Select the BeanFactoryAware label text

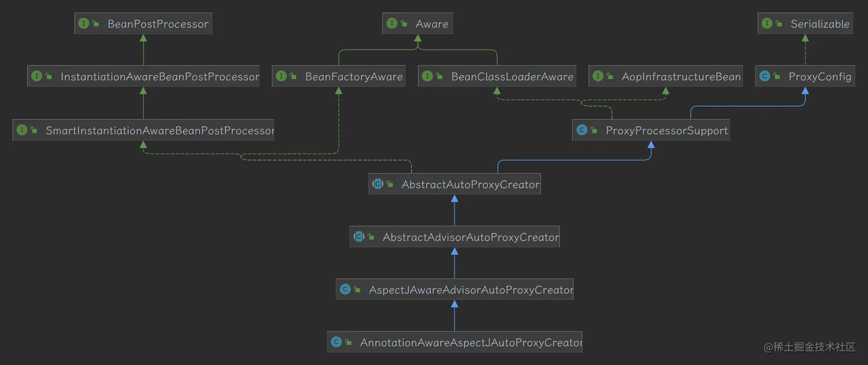point(354,77)
